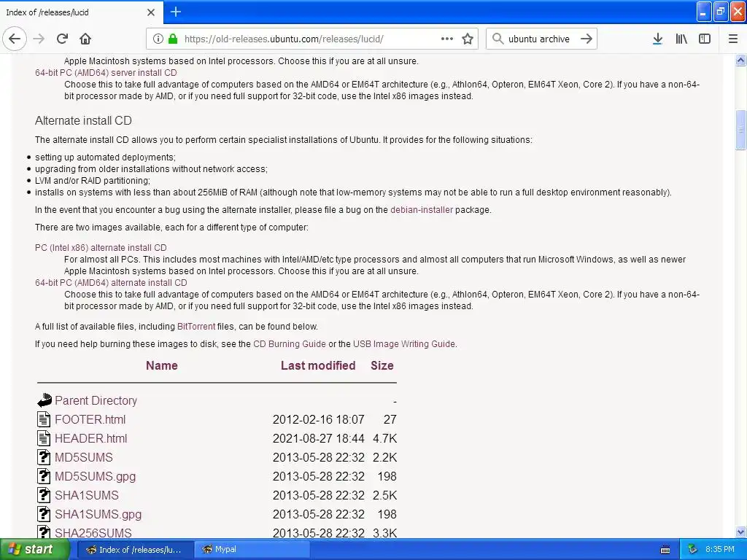The width and height of the screenshot is (747, 560).
Task: Go back to the previous page
Action: coord(15,39)
